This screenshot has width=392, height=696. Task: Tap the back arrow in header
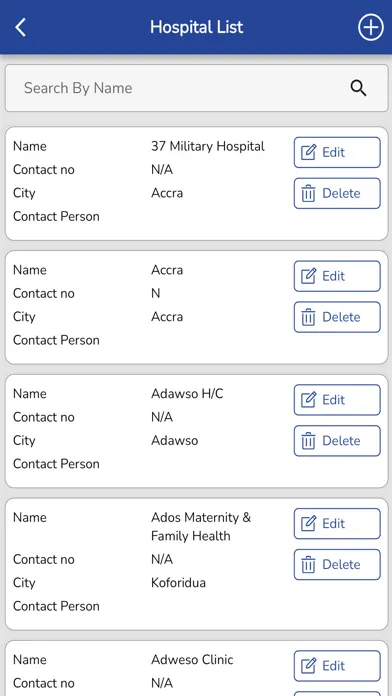click(x=20, y=27)
